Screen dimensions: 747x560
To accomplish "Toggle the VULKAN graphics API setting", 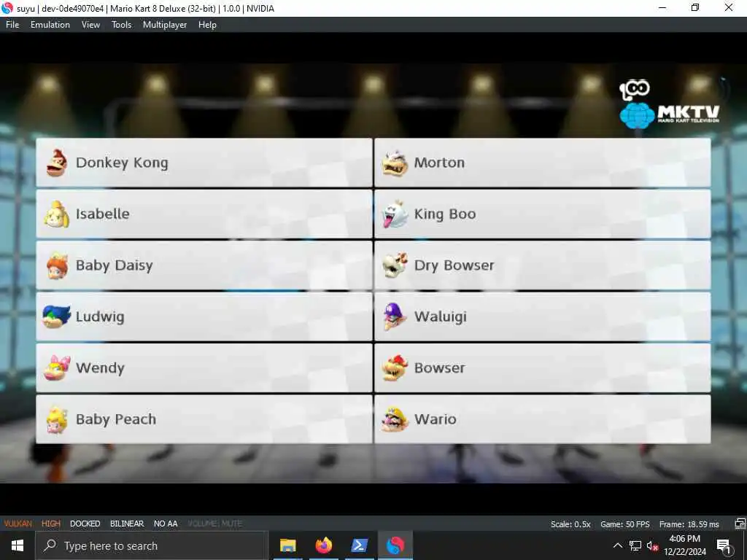I will 18,524.
